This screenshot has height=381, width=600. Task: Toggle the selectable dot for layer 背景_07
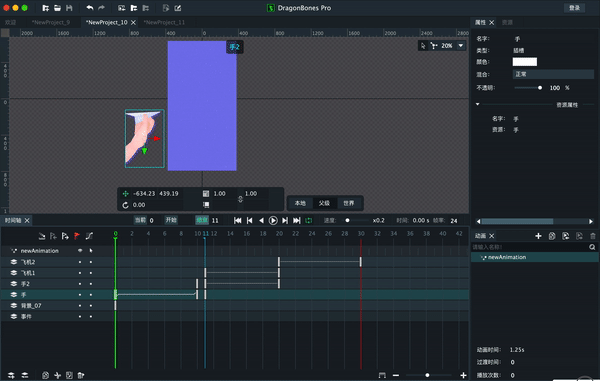[x=91, y=306]
